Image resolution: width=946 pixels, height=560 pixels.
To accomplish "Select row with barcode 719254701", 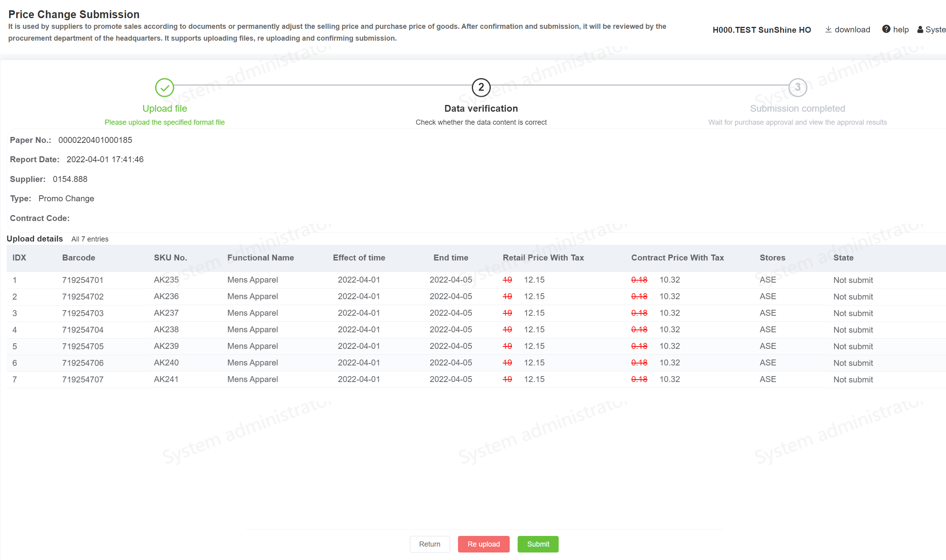I will coord(83,280).
